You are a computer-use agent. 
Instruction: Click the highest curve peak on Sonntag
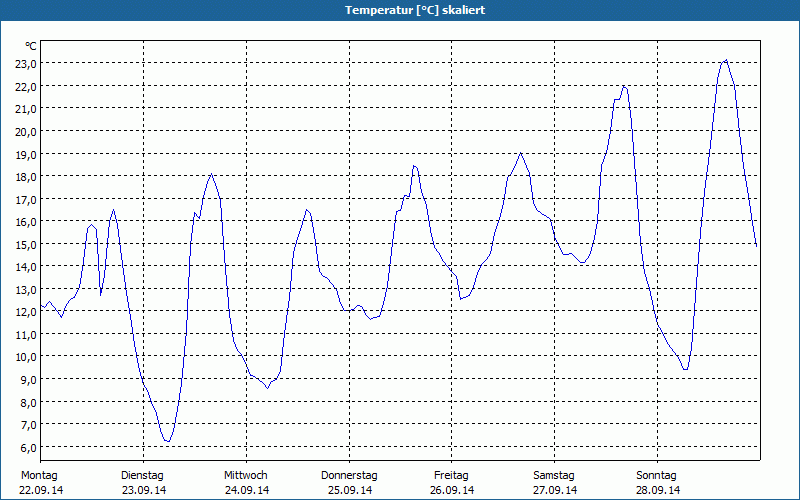[725, 60]
